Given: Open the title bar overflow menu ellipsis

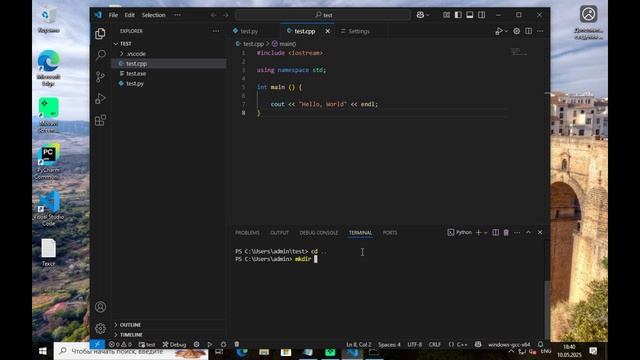Looking at the screenshot, I should 177,15.
